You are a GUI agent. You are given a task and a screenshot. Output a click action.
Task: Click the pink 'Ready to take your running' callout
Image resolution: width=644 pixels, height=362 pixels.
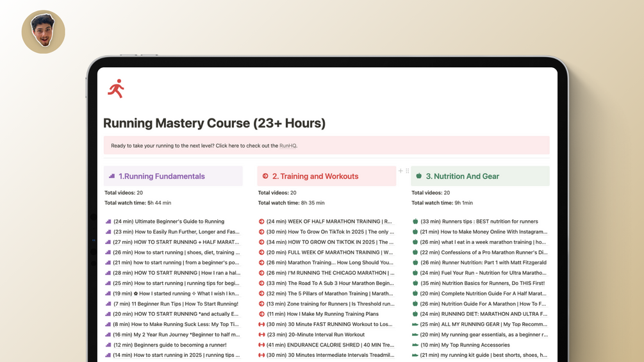327,145
